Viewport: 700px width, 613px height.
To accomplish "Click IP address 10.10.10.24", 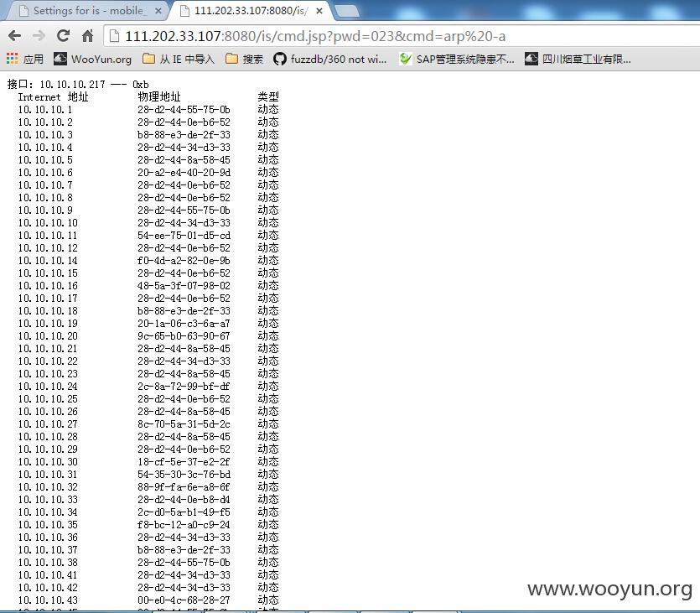I will click(x=48, y=387).
